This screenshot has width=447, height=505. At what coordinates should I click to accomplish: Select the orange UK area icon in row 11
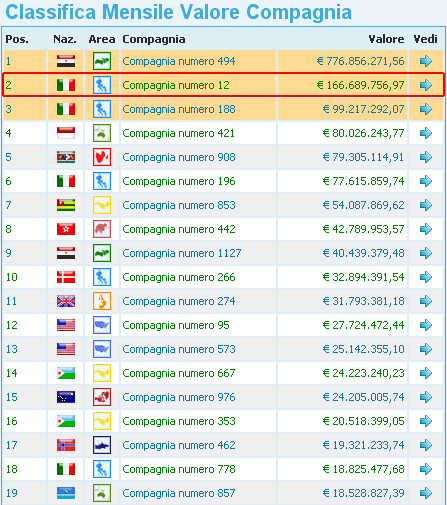[102, 301]
